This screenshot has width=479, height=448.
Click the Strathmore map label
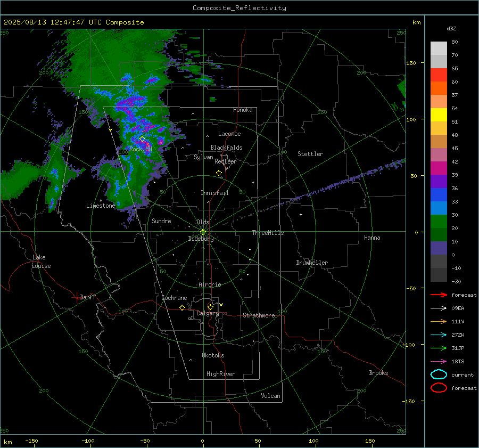pyautogui.click(x=259, y=315)
